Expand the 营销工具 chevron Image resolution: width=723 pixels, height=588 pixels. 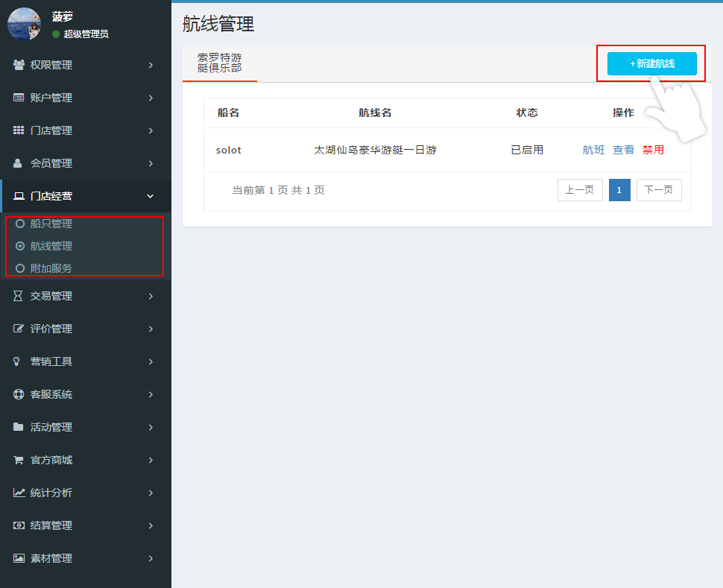click(151, 361)
